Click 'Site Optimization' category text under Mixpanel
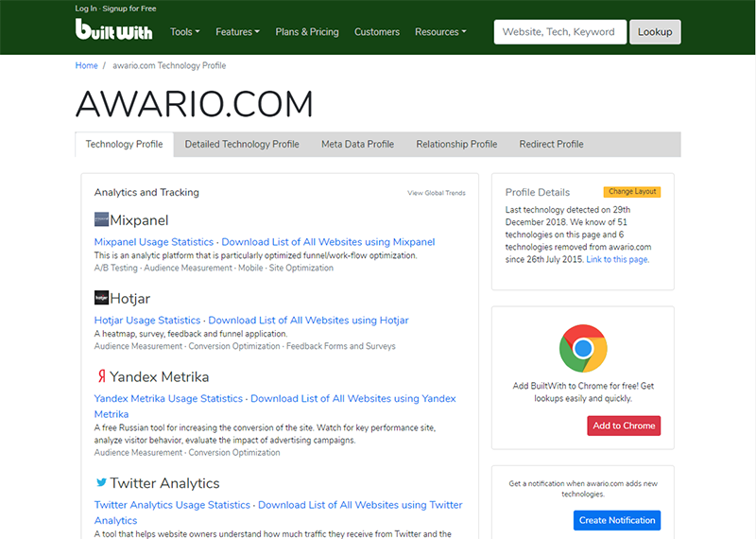Screen dimensions: 756x539 click(x=301, y=268)
